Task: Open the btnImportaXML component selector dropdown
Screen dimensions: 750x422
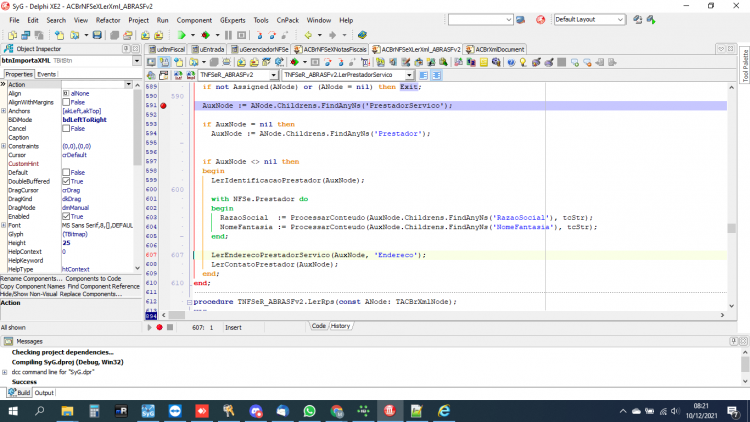Action: pos(137,61)
